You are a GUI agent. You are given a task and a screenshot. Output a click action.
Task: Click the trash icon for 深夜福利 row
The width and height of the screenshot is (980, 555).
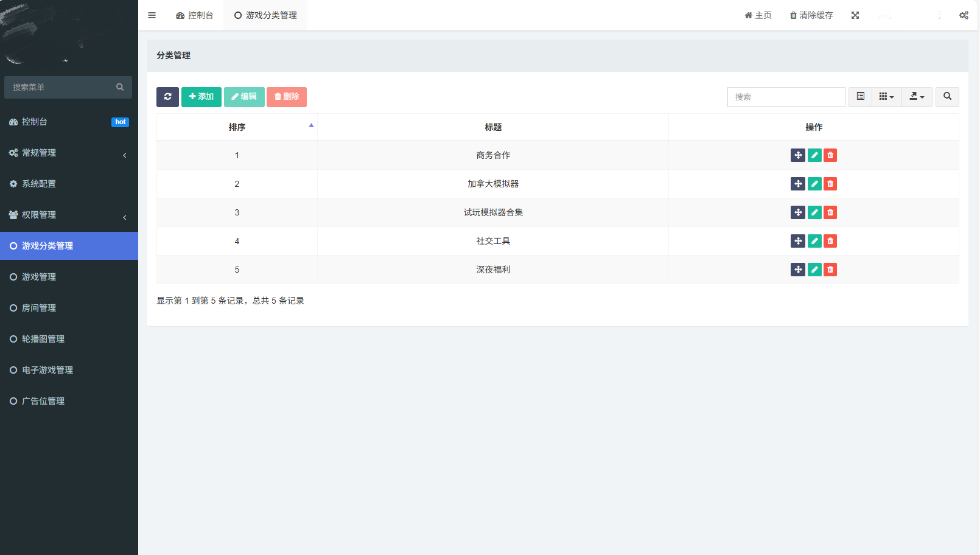(x=830, y=270)
